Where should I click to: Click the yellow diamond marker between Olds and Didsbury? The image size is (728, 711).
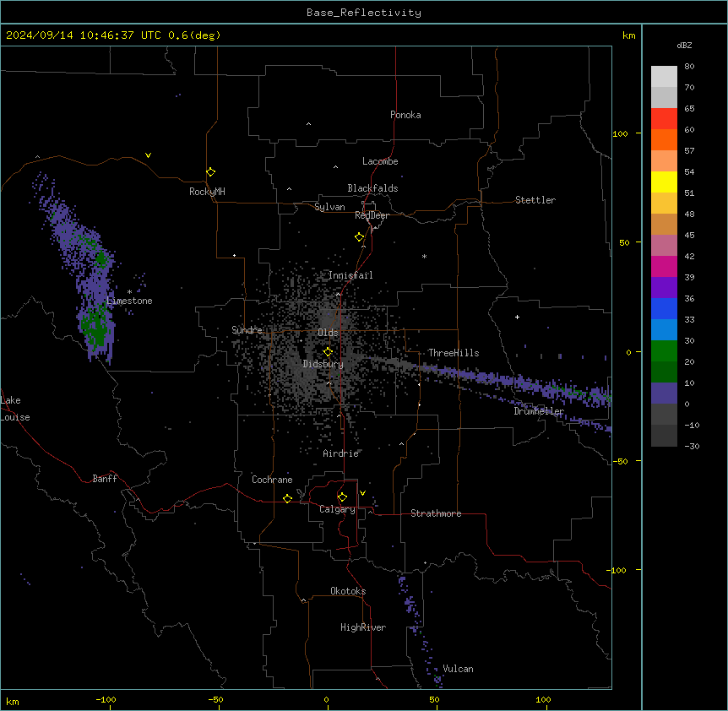coord(328,352)
